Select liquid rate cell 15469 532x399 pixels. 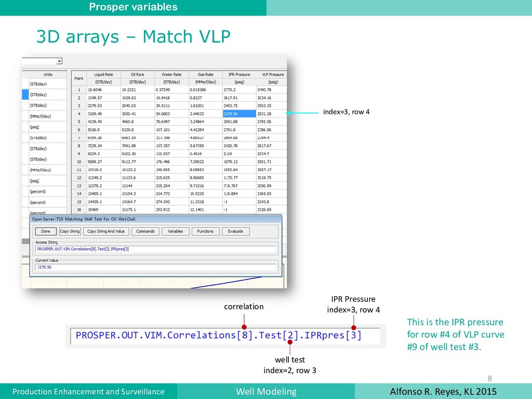pyautogui.click(x=103, y=209)
